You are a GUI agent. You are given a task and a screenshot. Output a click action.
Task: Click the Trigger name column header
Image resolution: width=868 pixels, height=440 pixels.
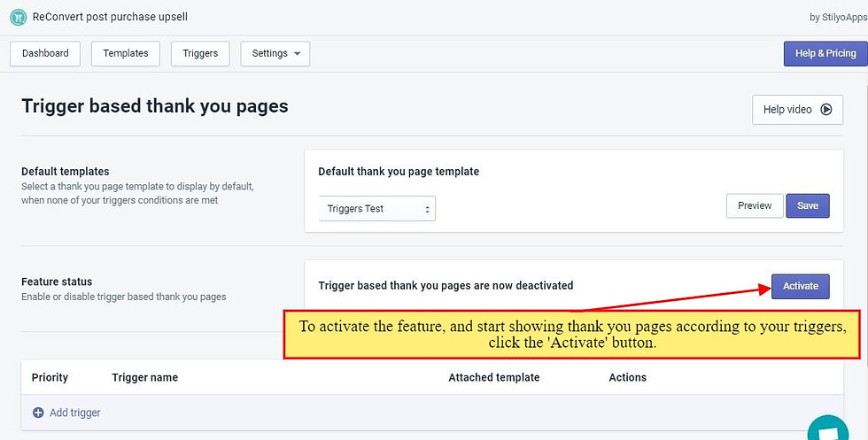145,377
